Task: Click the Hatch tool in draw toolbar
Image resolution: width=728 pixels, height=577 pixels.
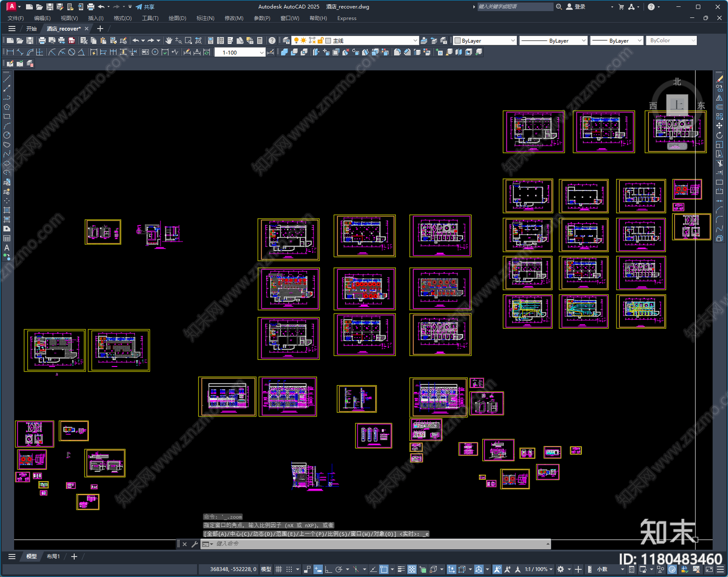Action: pos(7,210)
